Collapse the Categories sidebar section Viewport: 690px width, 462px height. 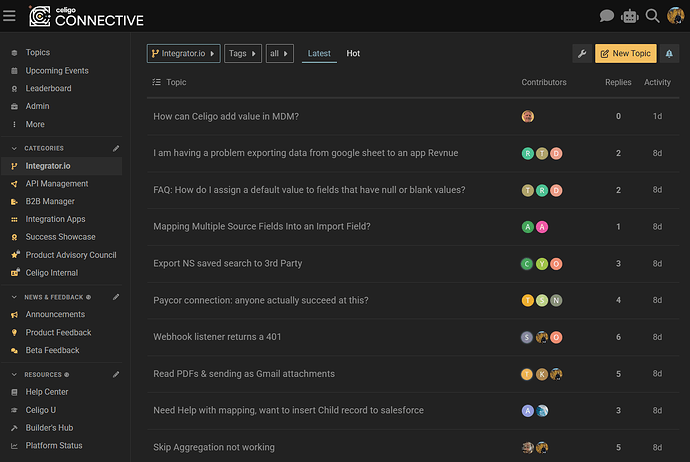(14, 148)
